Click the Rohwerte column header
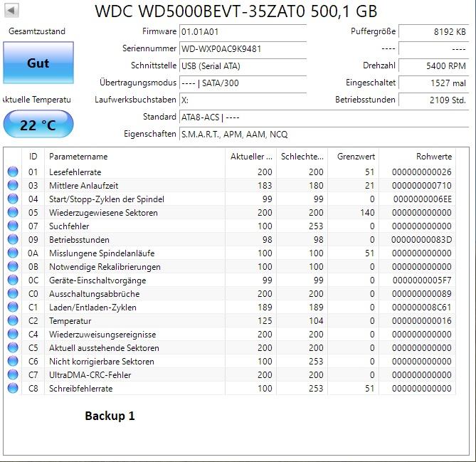 point(418,157)
